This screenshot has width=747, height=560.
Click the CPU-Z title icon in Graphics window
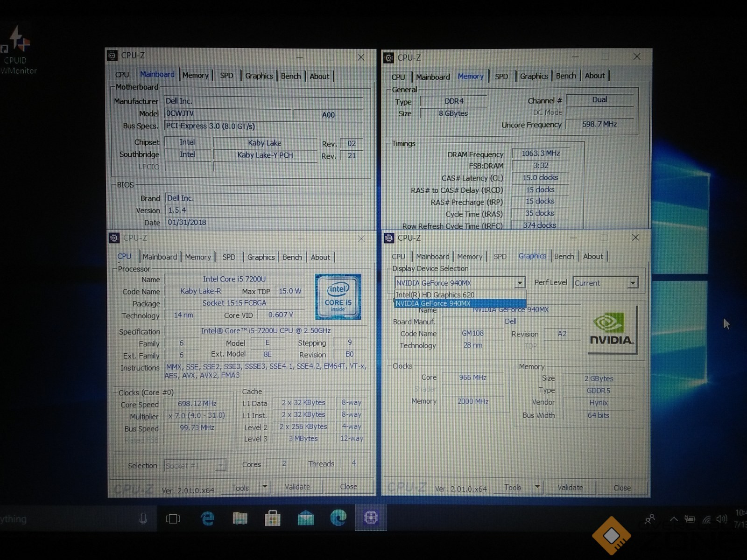point(389,238)
